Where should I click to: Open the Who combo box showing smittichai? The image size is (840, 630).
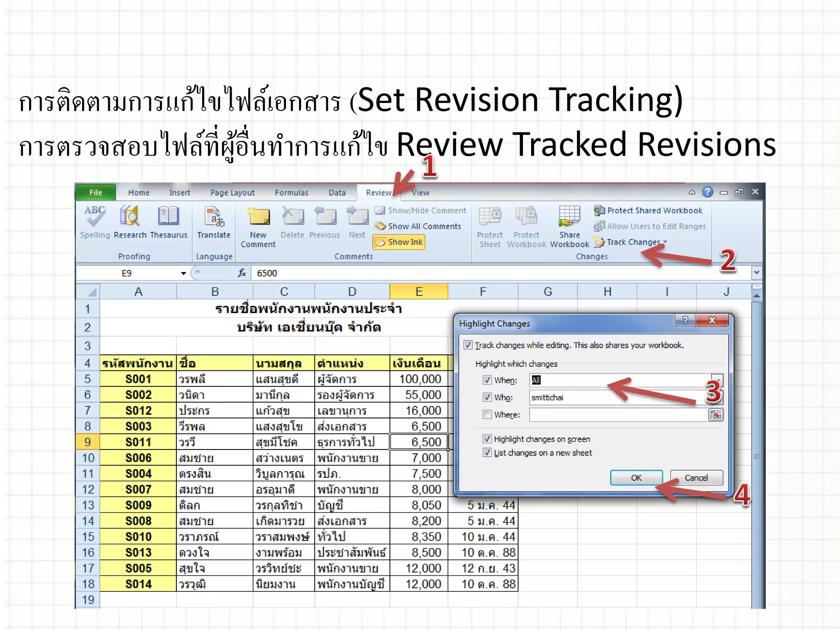(x=626, y=397)
